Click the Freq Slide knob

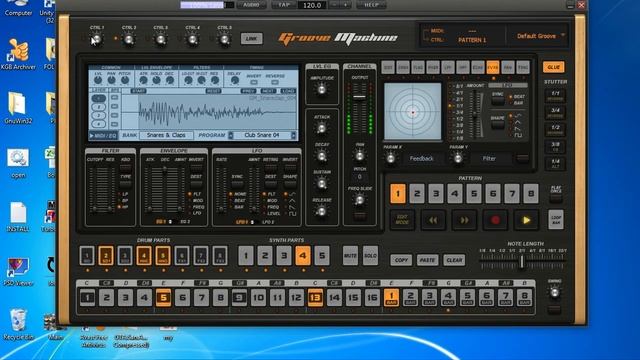[x=360, y=200]
